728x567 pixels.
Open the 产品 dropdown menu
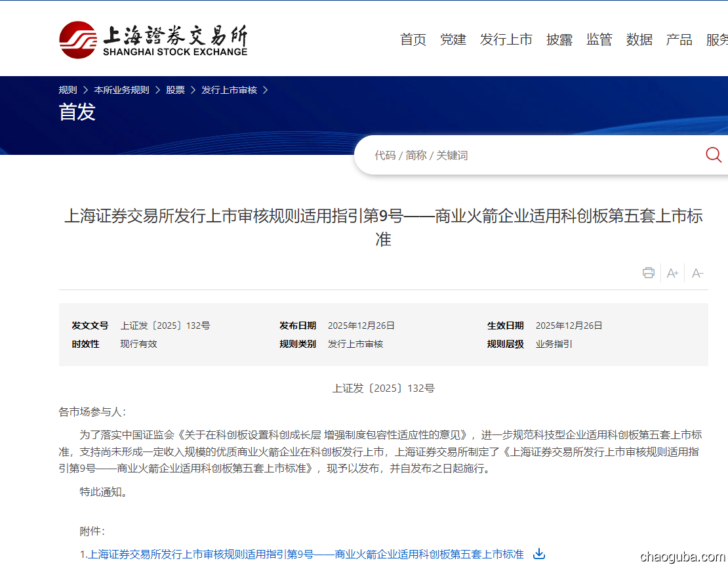coord(679,39)
